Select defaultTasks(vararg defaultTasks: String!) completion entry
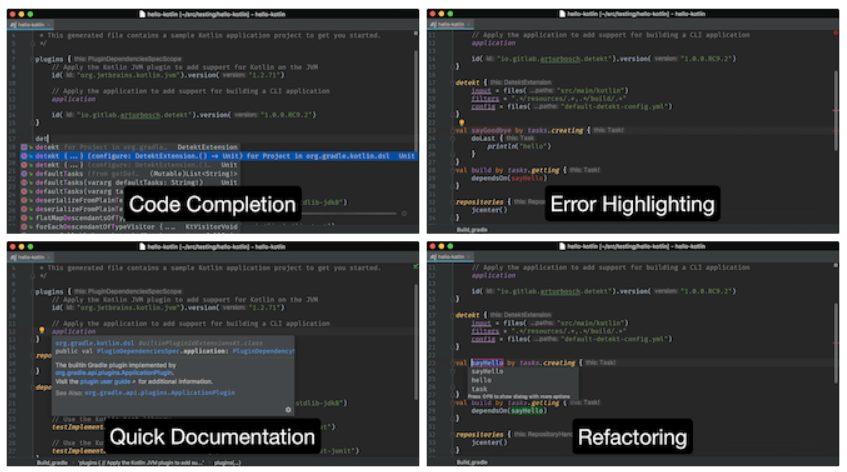This screenshot has height=472, width=847. pos(130,183)
